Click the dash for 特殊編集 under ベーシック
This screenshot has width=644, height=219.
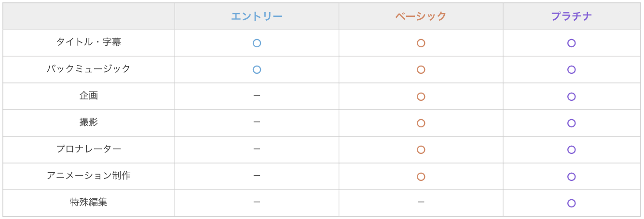click(421, 203)
